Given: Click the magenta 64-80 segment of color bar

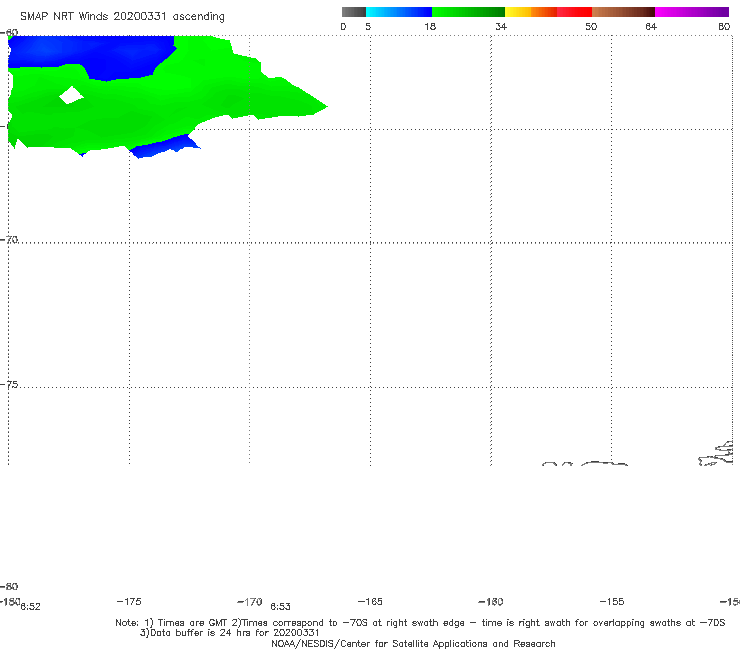Looking at the screenshot, I should 692,12.
